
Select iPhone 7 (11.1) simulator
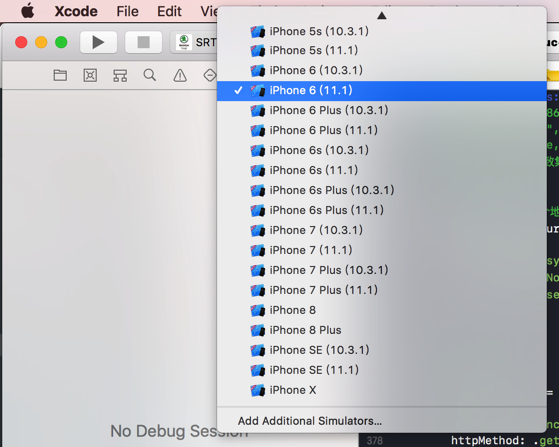[382, 250]
